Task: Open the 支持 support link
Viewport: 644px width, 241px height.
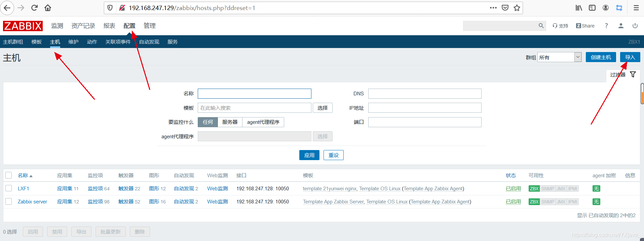Action: (560, 26)
